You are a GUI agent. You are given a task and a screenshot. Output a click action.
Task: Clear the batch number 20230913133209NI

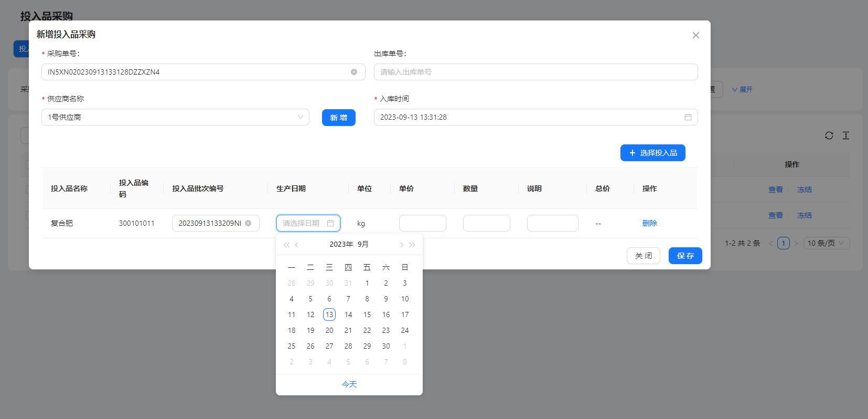[x=248, y=223]
